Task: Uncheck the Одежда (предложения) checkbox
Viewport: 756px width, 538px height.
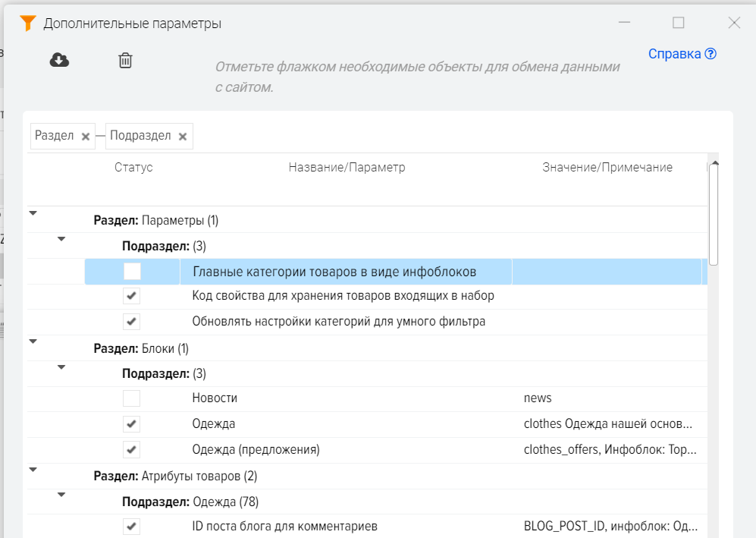Action: 132,449
